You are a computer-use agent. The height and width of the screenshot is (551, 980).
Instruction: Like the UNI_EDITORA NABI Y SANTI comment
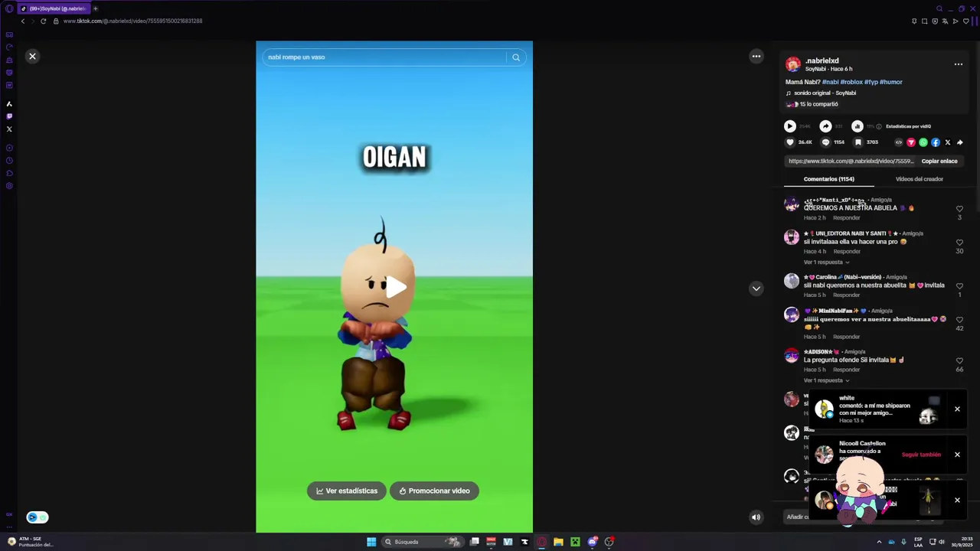point(959,243)
